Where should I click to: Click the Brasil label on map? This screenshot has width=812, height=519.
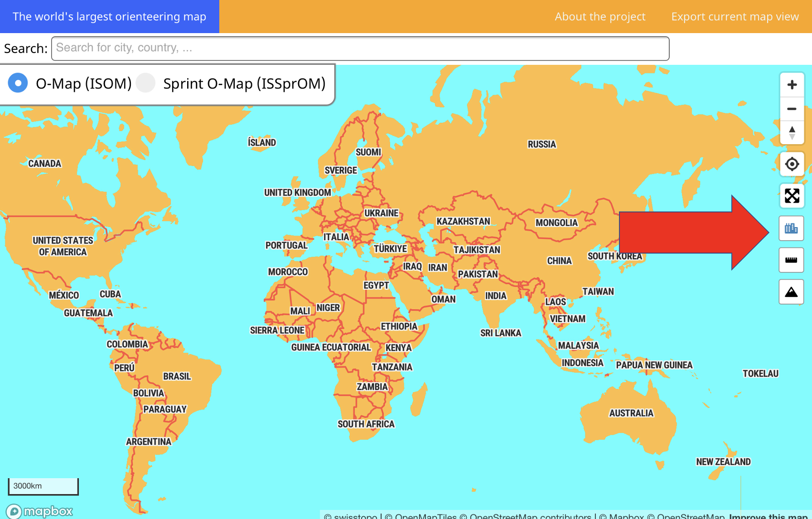click(x=177, y=376)
